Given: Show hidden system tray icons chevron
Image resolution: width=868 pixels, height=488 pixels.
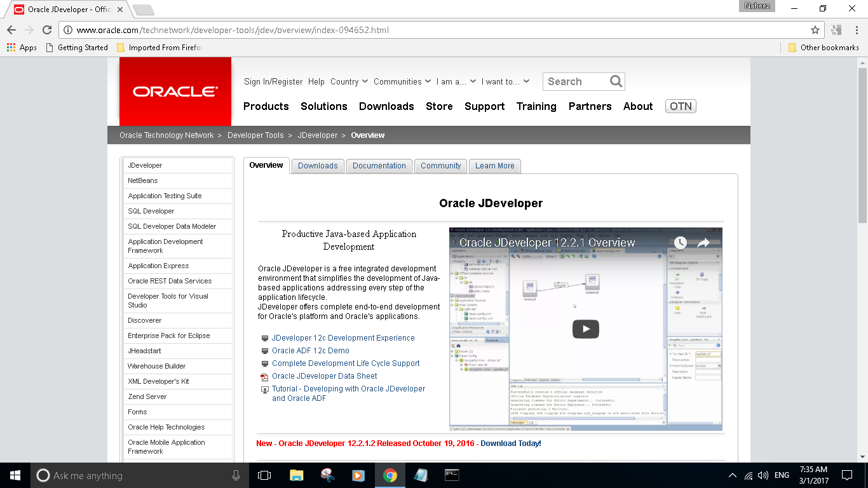Looking at the screenshot, I should pyautogui.click(x=733, y=475).
